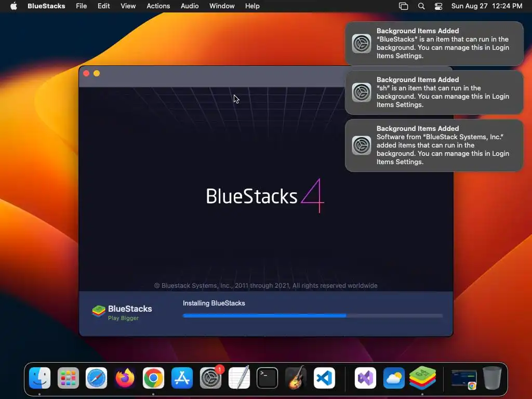The height and width of the screenshot is (399, 532).
Task: Click the installation progress bar
Action: [x=312, y=315]
